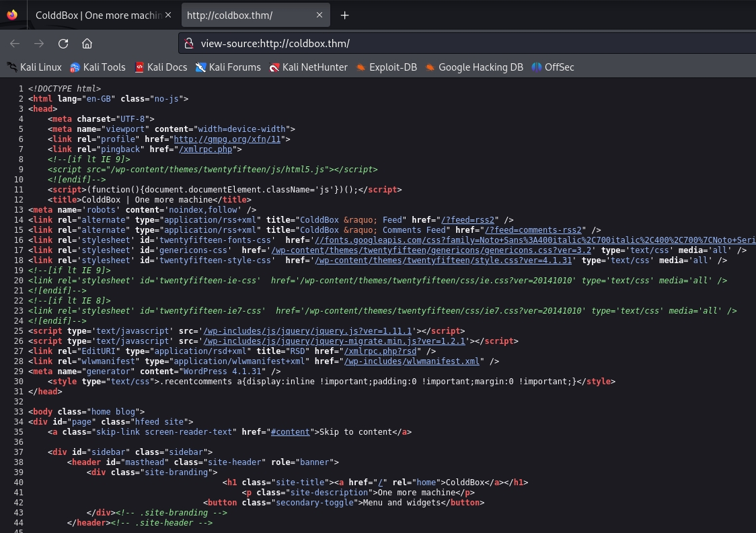Image resolution: width=756 pixels, height=533 pixels.
Task: Click the insecure connection lock icon
Action: pos(190,44)
